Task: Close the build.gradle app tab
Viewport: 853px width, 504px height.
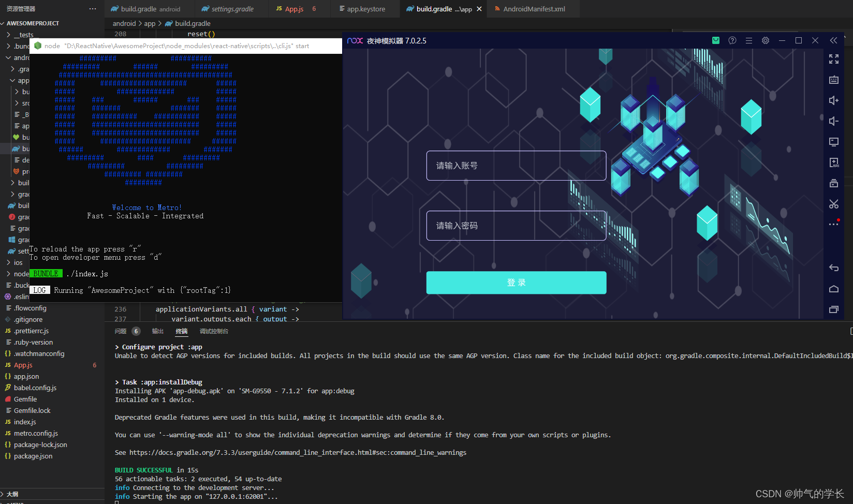Action: tap(479, 9)
